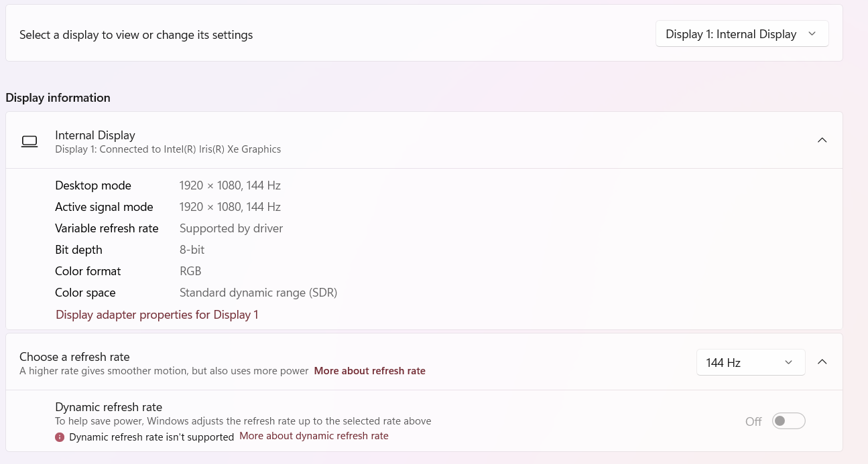Select the Bit depth 8-bit value

pos(192,249)
